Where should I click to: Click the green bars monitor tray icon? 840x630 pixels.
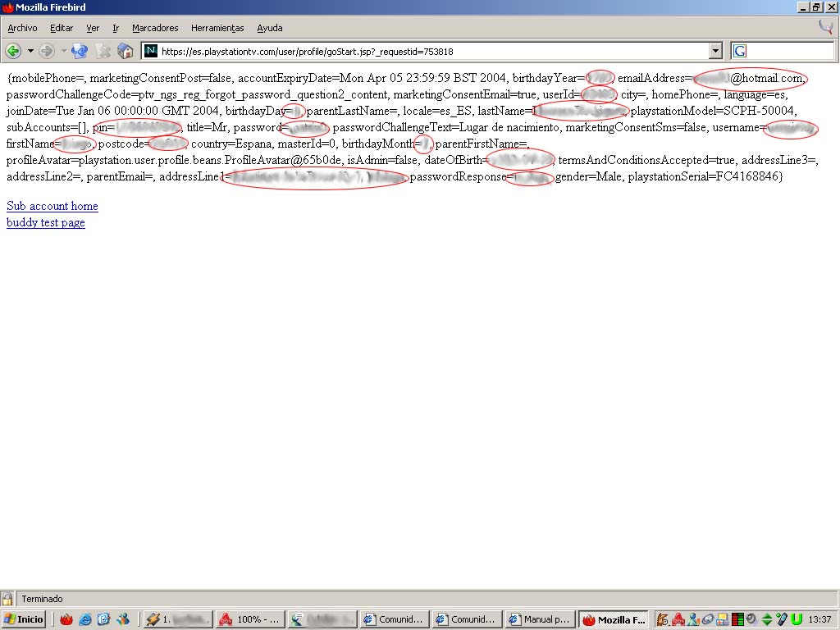click(x=737, y=620)
